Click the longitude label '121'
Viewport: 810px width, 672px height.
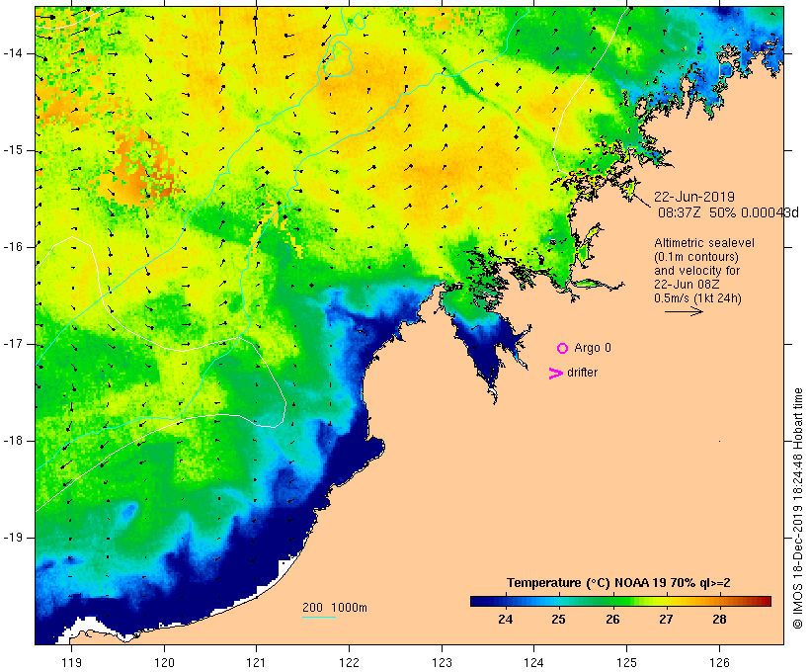(256, 662)
